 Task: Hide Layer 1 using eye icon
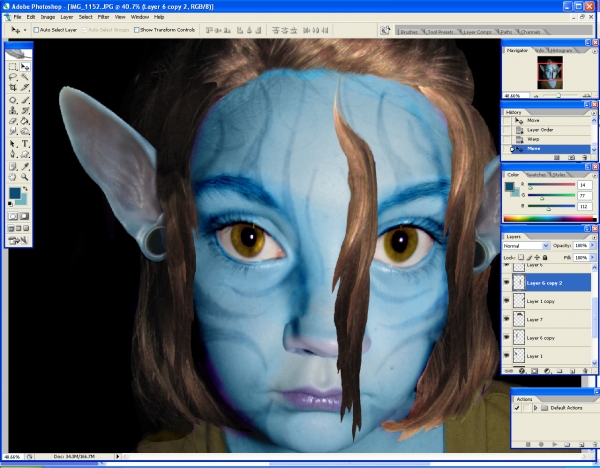tap(507, 355)
